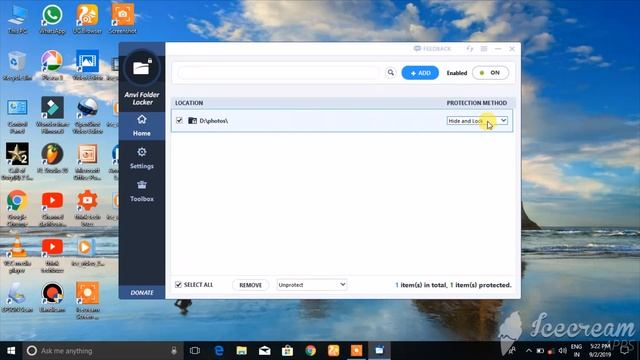This screenshot has width=640, height=360.
Task: Click the Windows Start button
Action: click(11, 351)
